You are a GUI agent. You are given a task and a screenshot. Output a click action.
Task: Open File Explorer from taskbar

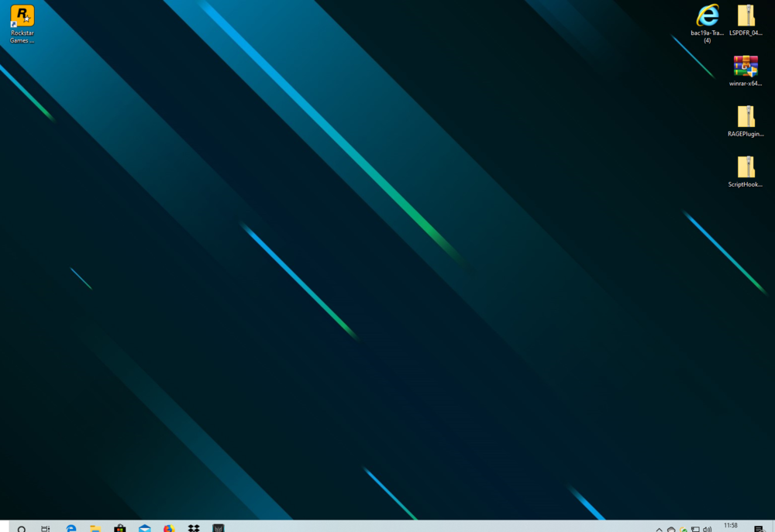[95, 528]
